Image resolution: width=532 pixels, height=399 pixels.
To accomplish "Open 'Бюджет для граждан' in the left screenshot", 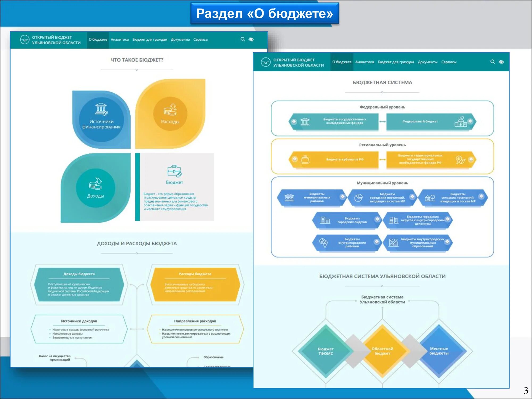I will pos(150,39).
